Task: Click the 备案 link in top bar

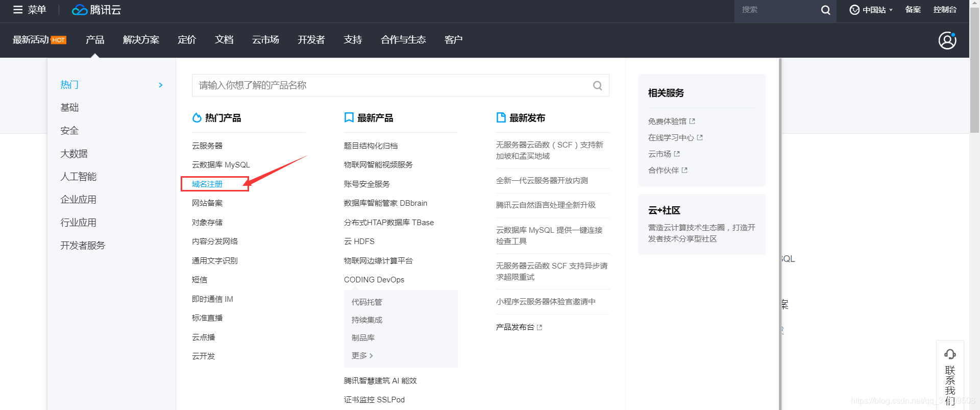Action: pyautogui.click(x=913, y=10)
